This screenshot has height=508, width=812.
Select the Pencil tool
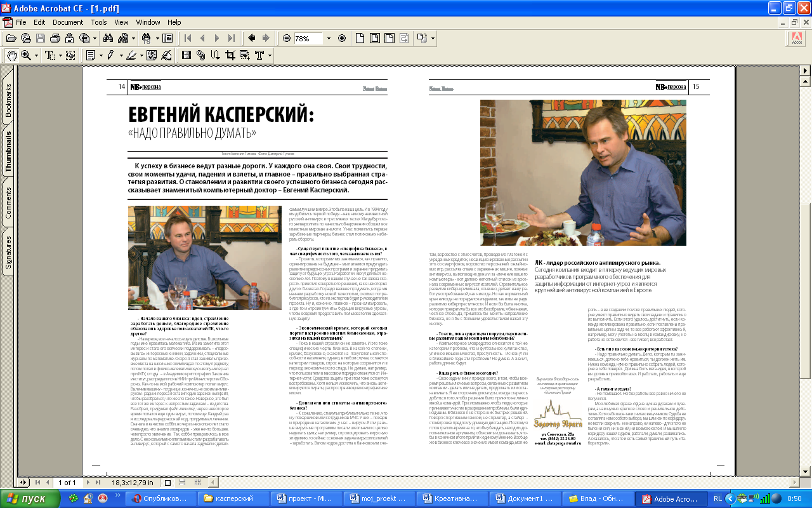click(110, 55)
